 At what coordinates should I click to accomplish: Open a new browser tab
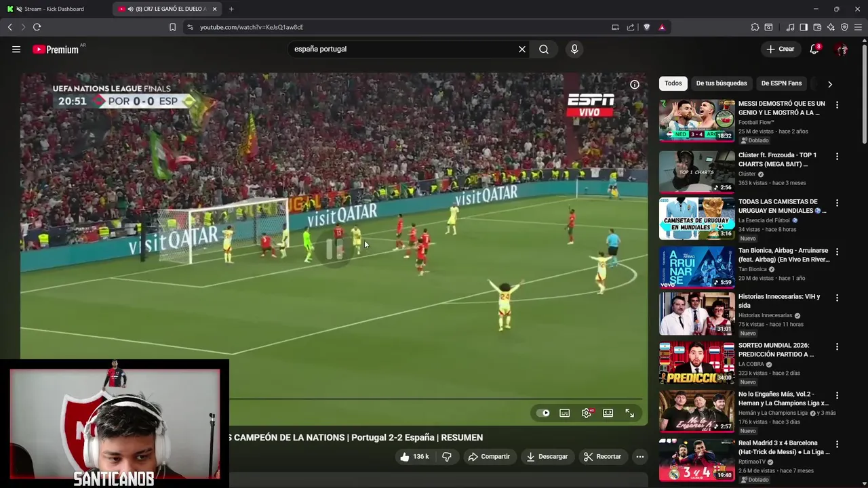(x=231, y=9)
